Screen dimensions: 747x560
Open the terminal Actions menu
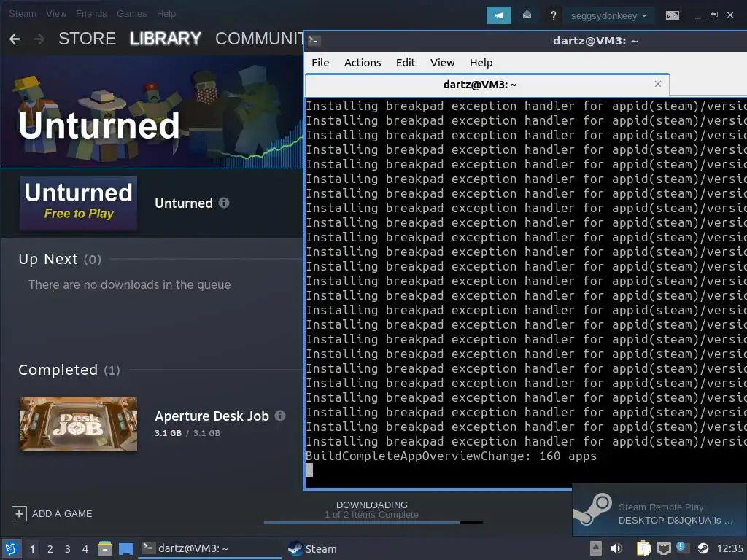pyautogui.click(x=363, y=63)
